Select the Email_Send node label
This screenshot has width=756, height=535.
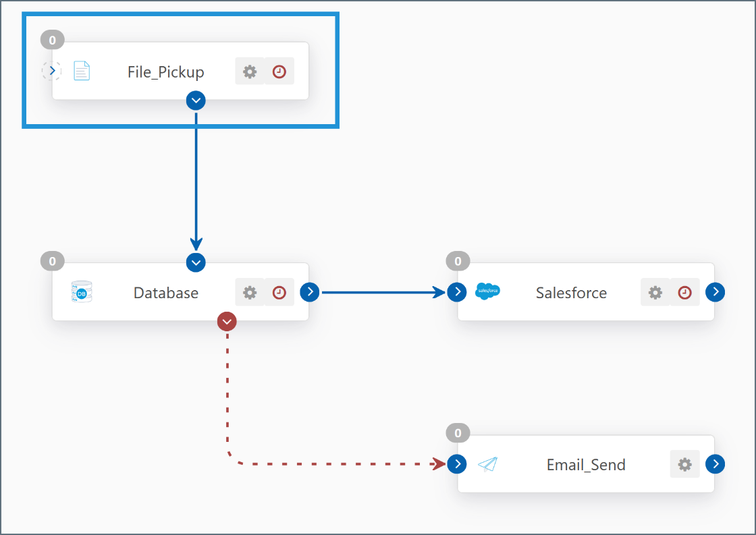586,465
